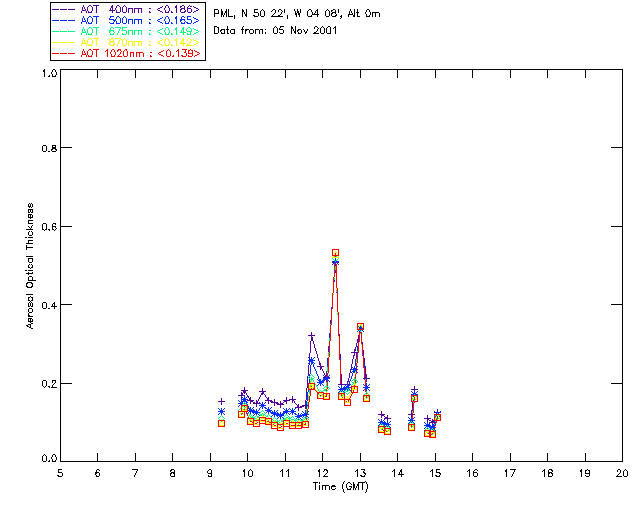
Task: Click the AOT 675nm legend entry
Action: click(x=126, y=31)
